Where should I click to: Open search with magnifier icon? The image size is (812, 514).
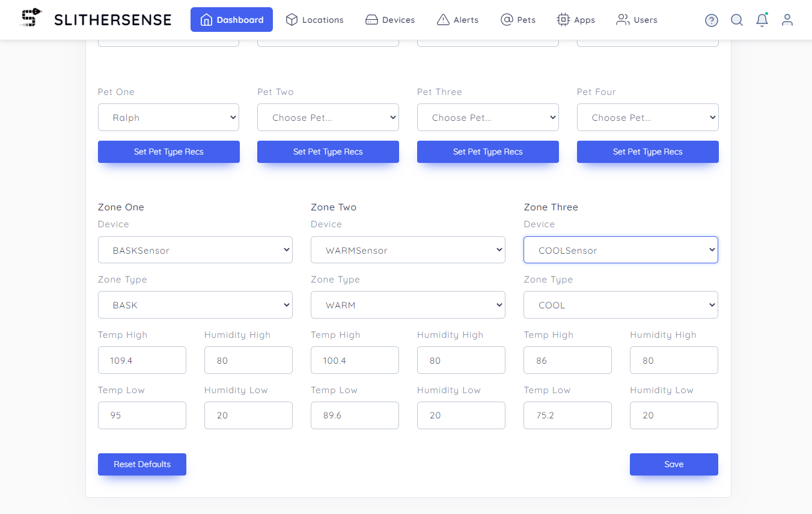tap(737, 20)
